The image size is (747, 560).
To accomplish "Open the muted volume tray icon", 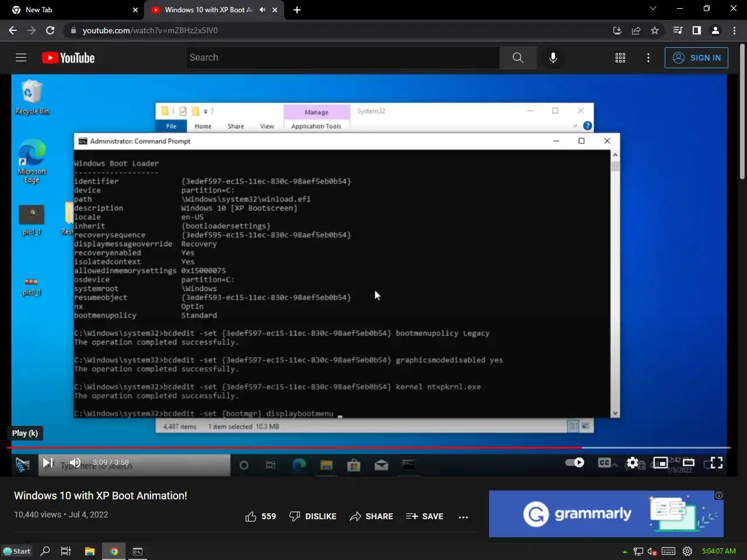I will (652, 551).
